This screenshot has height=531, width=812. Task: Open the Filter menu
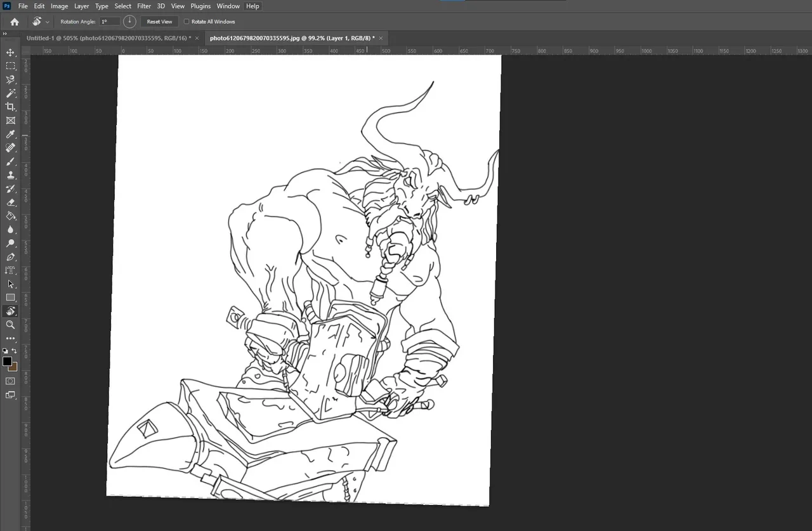coord(144,6)
